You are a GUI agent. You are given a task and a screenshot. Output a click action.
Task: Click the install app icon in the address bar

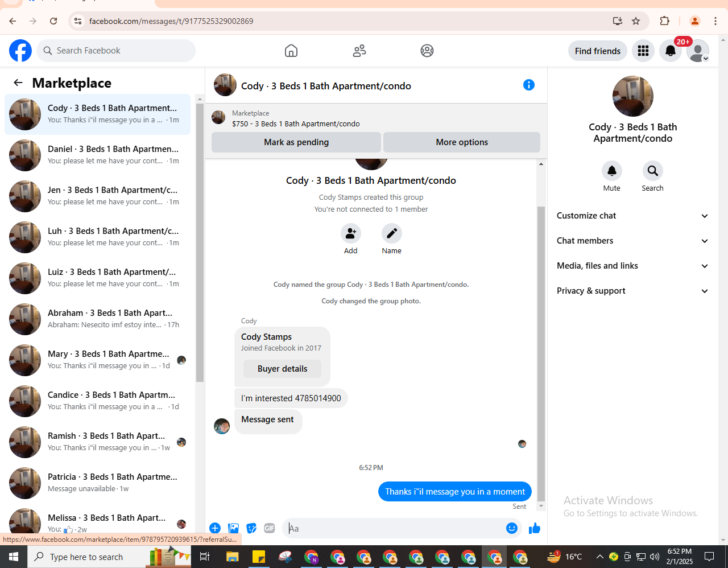618,21
